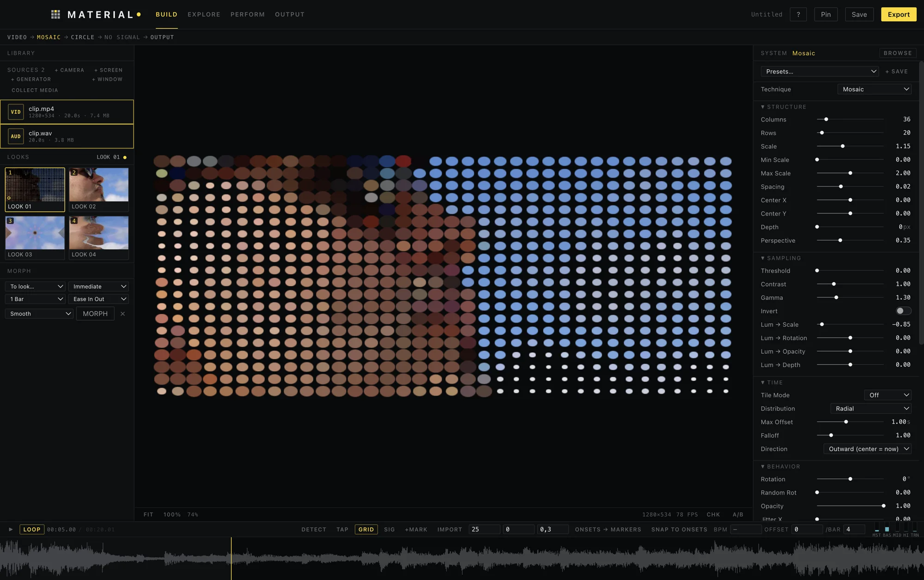Add a + CAMERA source
The image size is (924, 580).
[69, 70]
